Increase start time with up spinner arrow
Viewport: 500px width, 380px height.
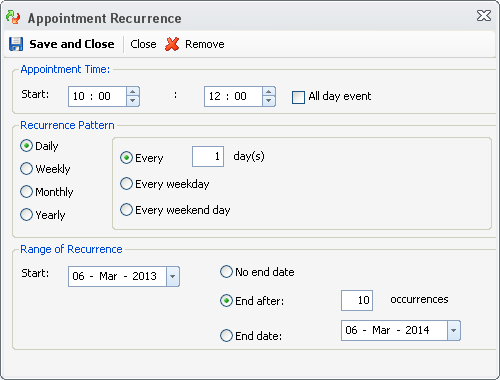pyautogui.click(x=133, y=92)
